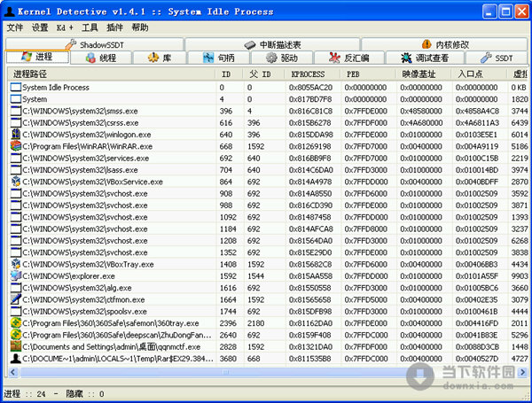Screen dimensions: 532x403
Task: Click the horizontal scrollbar left arrow
Action: (x=13, y=372)
